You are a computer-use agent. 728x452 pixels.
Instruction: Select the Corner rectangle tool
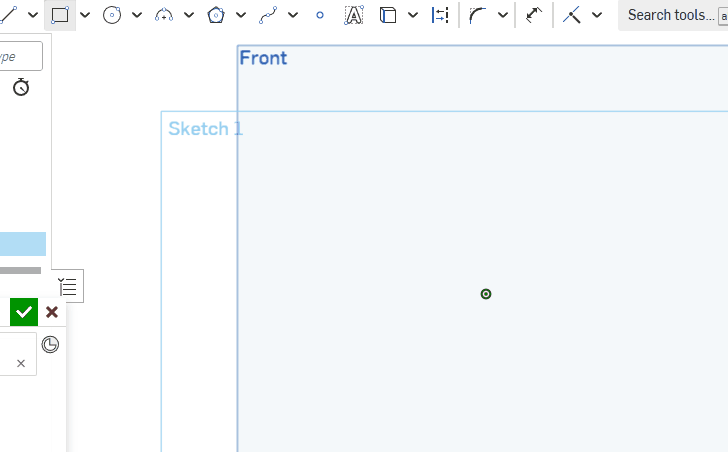tap(60, 15)
